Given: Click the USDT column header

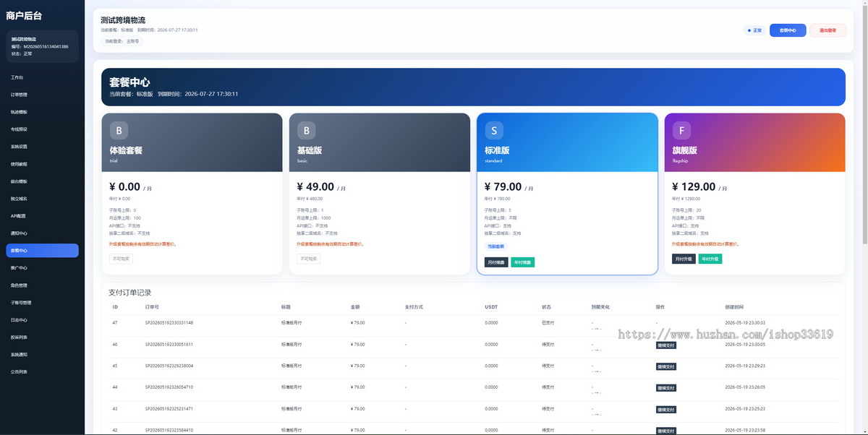Looking at the screenshot, I should pyautogui.click(x=491, y=307).
